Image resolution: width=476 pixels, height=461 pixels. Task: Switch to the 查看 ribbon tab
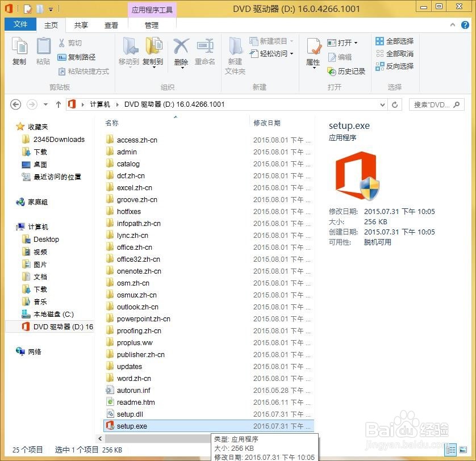click(111, 24)
